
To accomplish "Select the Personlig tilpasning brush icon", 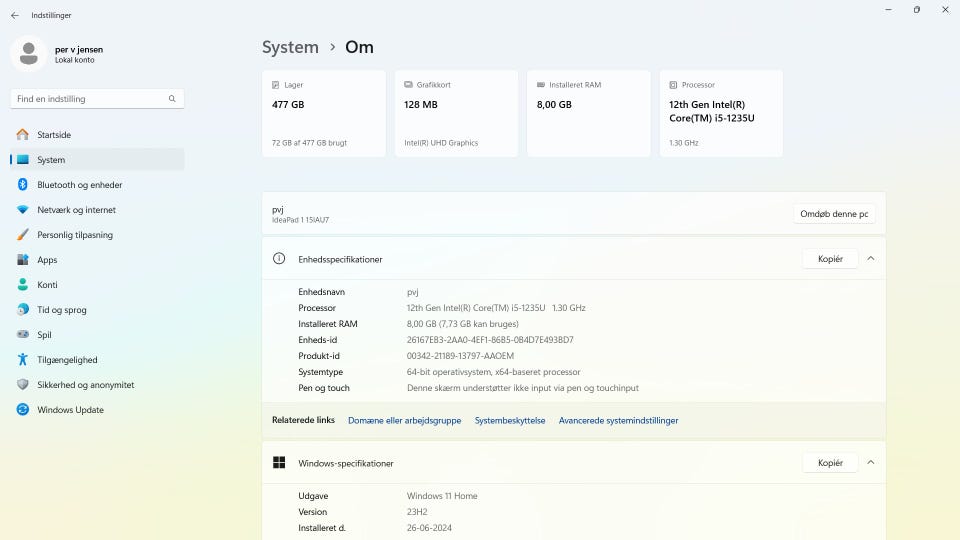I will click(x=22, y=235).
